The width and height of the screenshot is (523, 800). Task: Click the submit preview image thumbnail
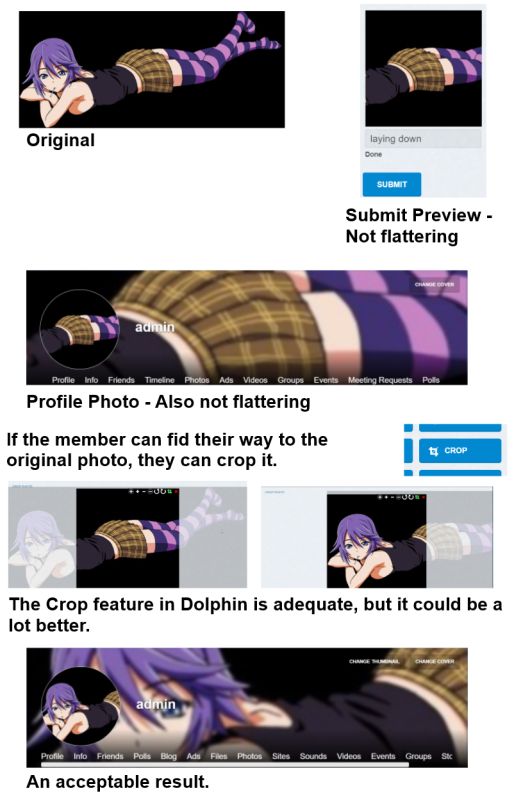click(424, 68)
